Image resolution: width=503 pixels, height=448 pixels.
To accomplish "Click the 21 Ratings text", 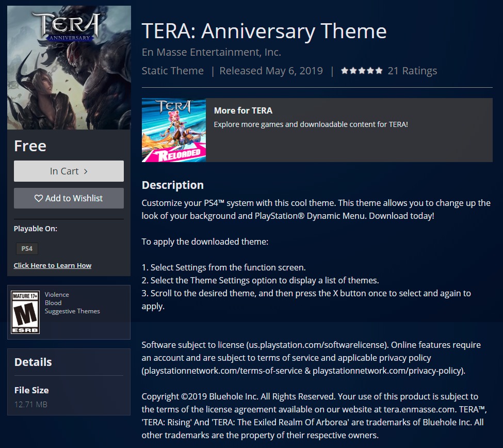I will tap(412, 71).
